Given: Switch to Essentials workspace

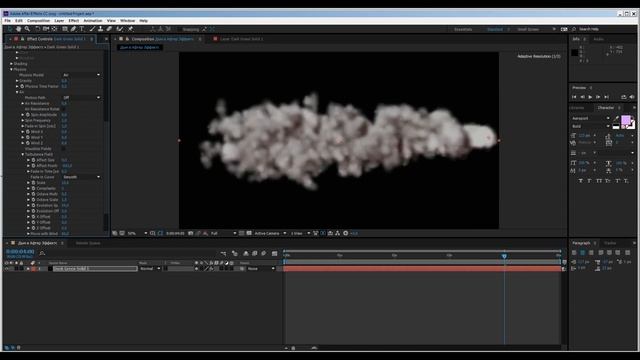Looking at the screenshot, I should tap(463, 29).
